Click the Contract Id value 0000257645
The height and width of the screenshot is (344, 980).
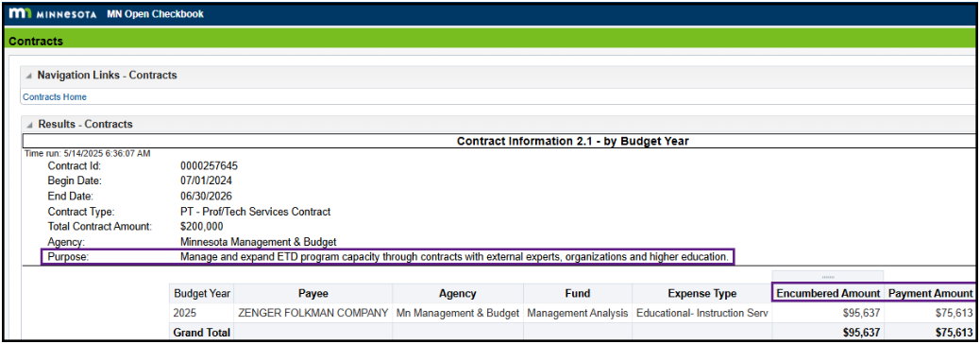(x=209, y=166)
